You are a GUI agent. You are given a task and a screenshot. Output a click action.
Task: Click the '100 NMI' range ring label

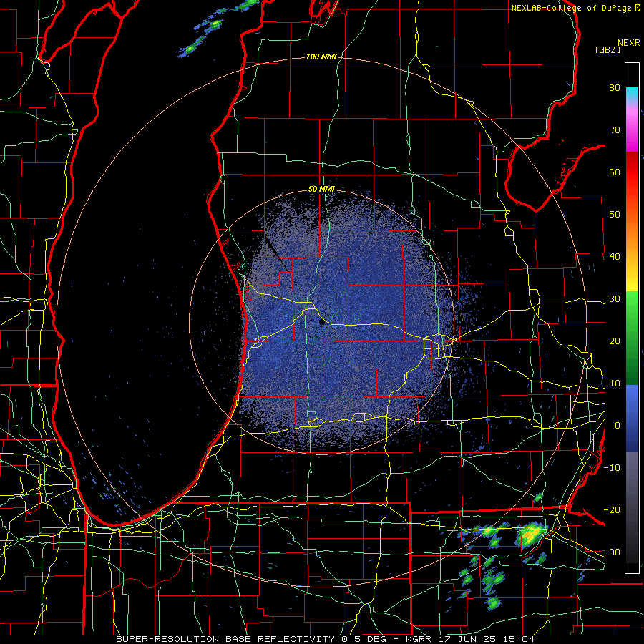[x=321, y=57]
